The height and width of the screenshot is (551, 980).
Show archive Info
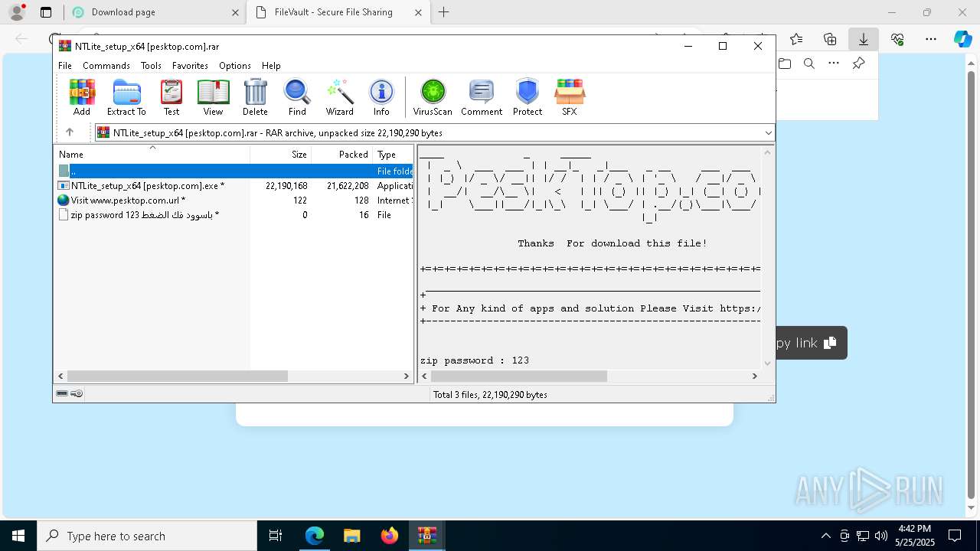coord(381,97)
